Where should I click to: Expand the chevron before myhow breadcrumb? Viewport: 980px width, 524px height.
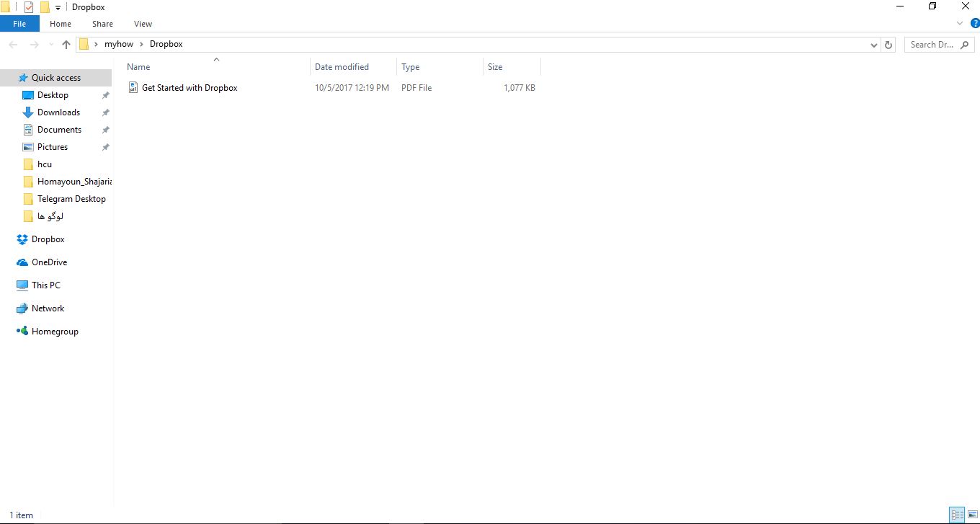click(x=96, y=44)
